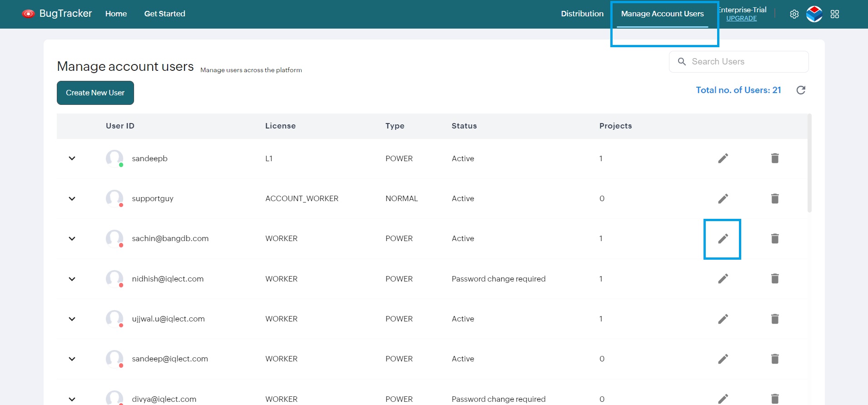The image size is (868, 405).
Task: Edit user sachin@bangdb.com
Action: [723, 238]
